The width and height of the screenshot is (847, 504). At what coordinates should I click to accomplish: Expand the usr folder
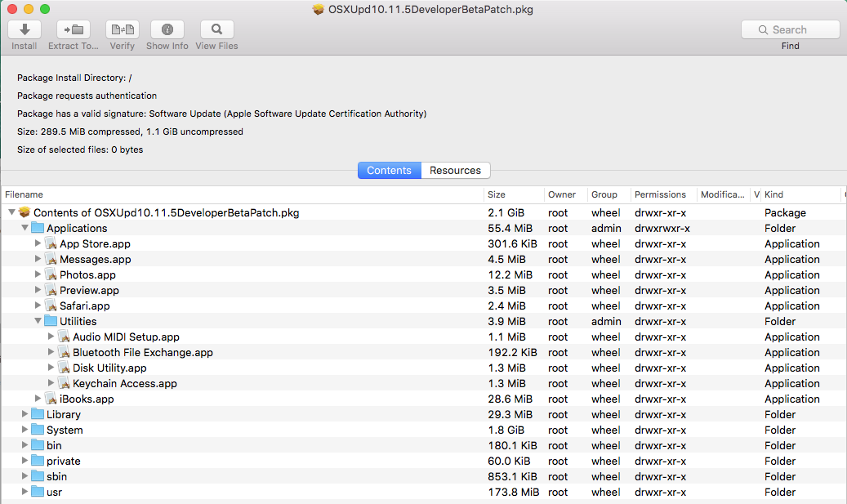point(25,492)
